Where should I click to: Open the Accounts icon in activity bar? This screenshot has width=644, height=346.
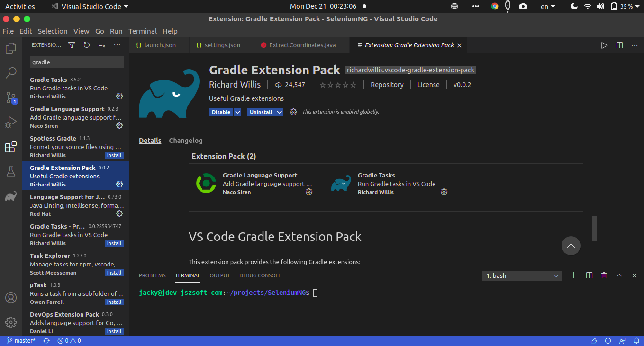click(11, 298)
